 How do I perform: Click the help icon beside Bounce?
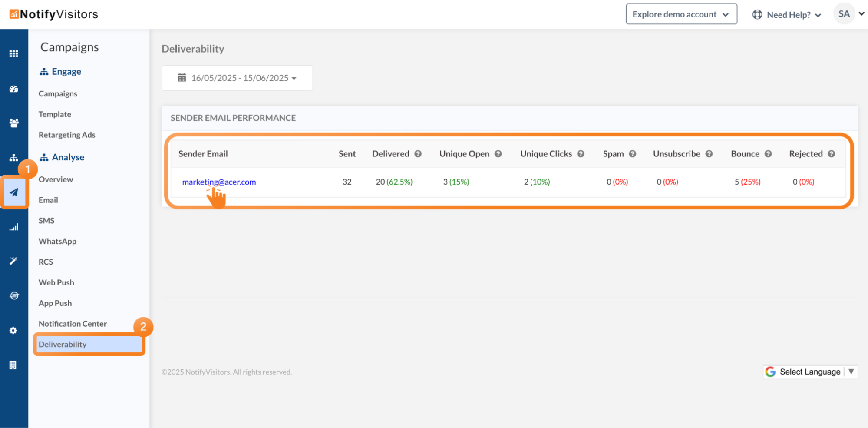pyautogui.click(x=768, y=154)
